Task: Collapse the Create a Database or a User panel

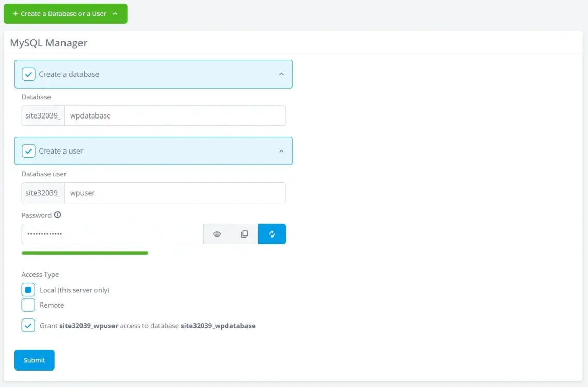Action: [x=115, y=14]
